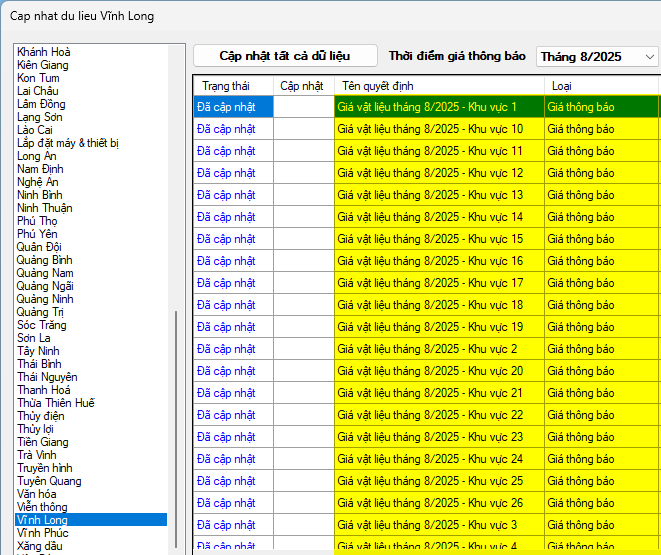
Task: Click 'Quảng Ninh' in the province list
Action: pos(45,299)
